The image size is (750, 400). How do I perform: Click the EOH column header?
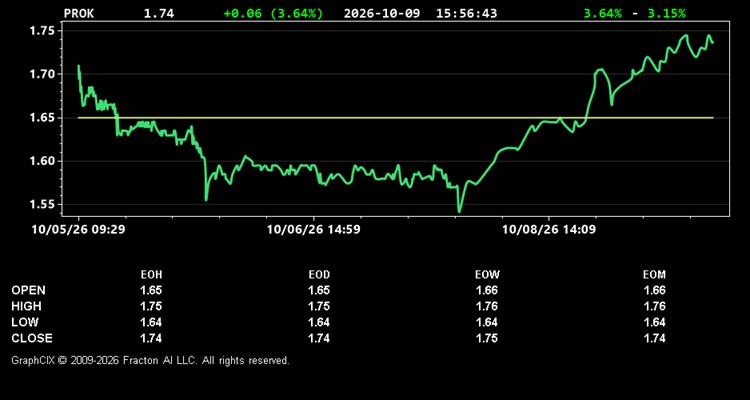tap(151, 275)
